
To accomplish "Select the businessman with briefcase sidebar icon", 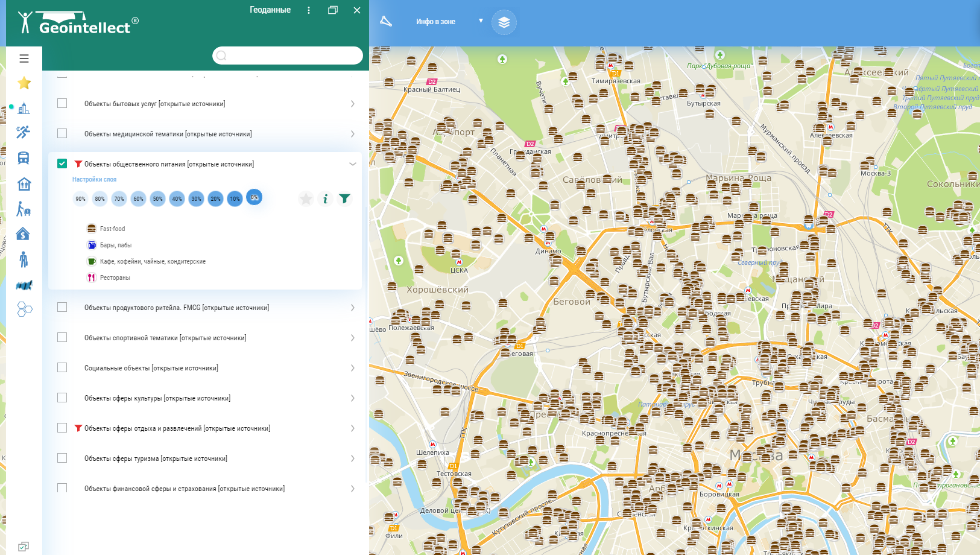I will click(x=24, y=259).
